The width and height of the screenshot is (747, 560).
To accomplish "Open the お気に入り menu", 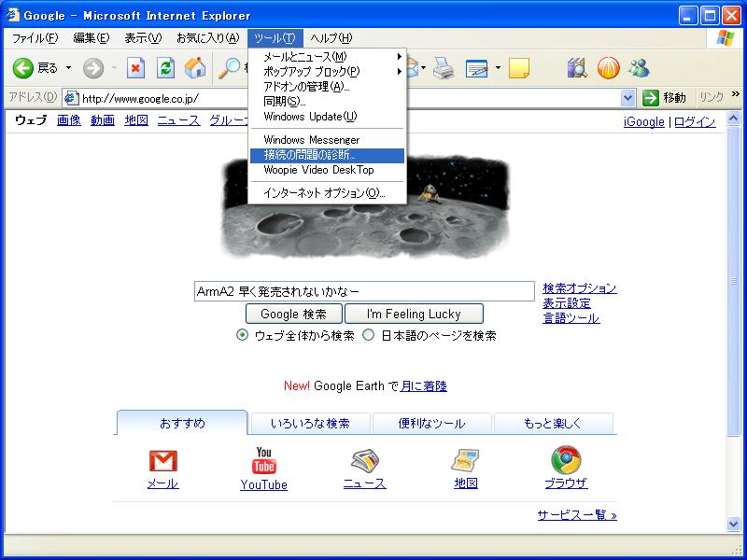I will pyautogui.click(x=207, y=38).
